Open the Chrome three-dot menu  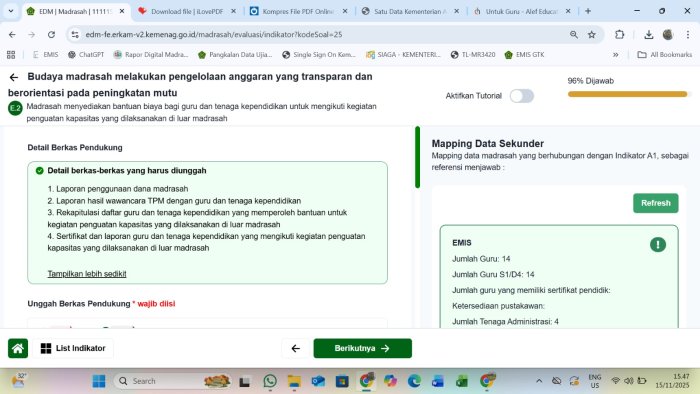pos(688,34)
